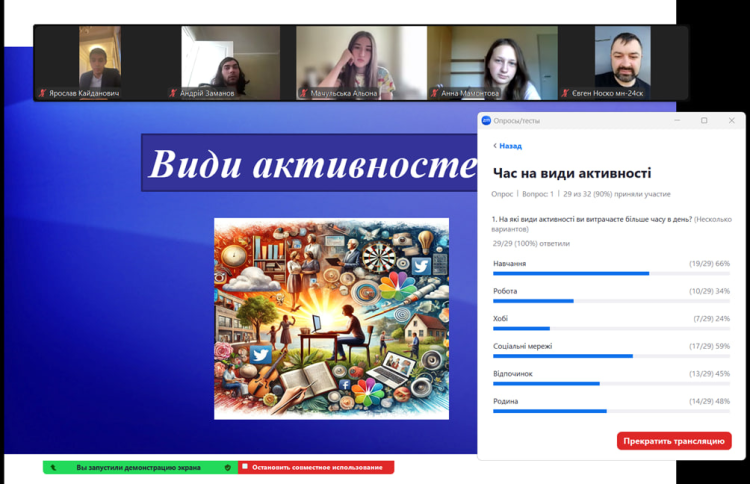Maximize the Опросы/тесты window
Image resolution: width=750 pixels, height=484 pixels.
[x=704, y=120]
